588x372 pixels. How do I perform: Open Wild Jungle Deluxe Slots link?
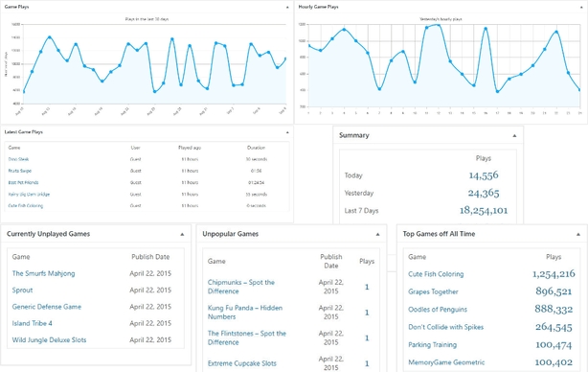point(49,340)
